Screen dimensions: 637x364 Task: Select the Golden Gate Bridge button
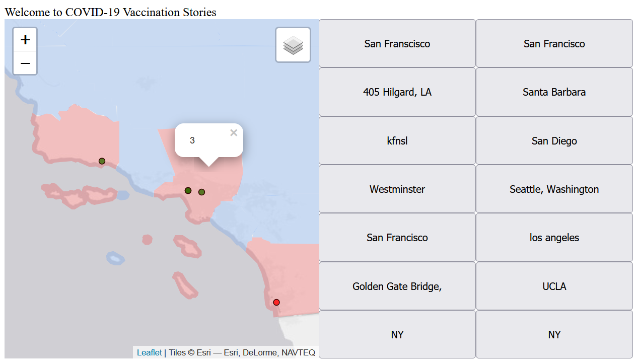coord(397,286)
